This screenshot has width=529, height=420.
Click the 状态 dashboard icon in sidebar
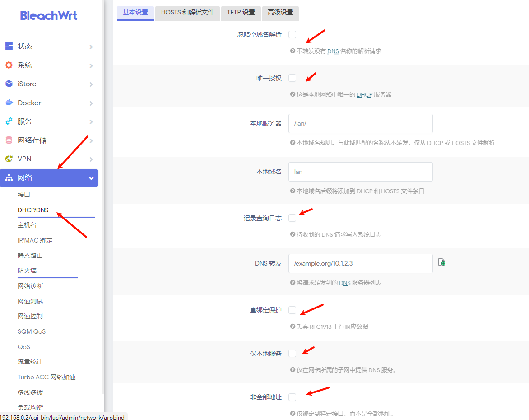9,46
